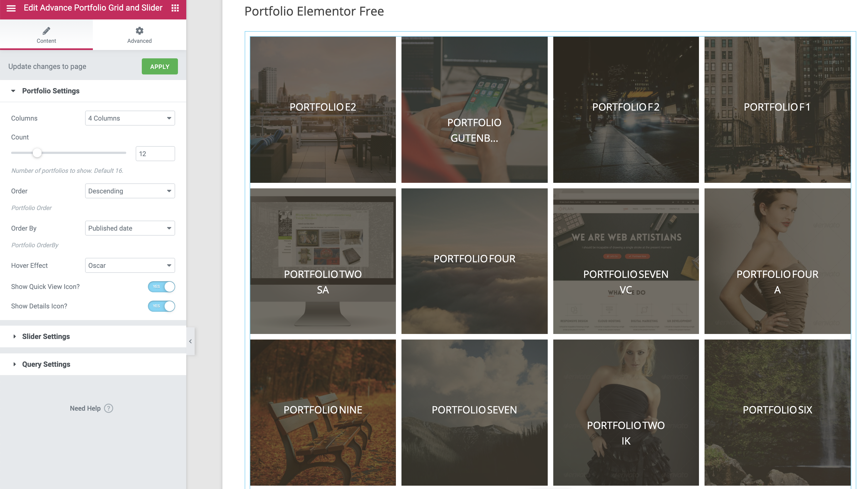Click the 'Portfolio OrderBy' hint text
Image resolution: width=868 pixels, height=489 pixels.
(35, 245)
